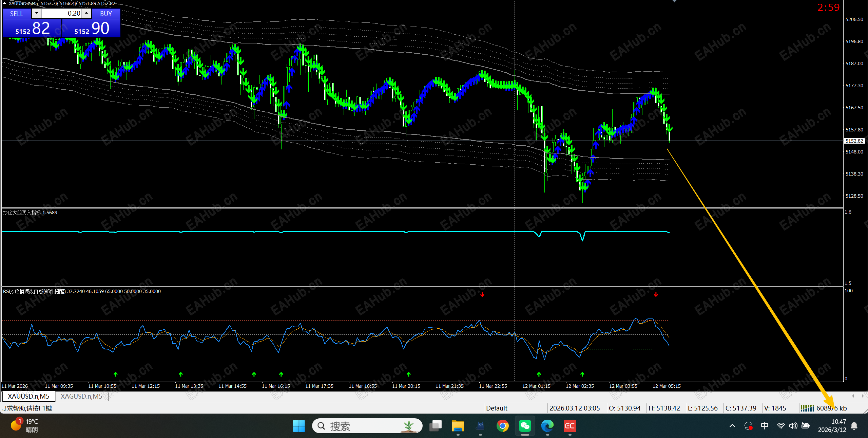Image resolution: width=868 pixels, height=438 pixels.
Task: Click the connection status bars icon
Action: pos(807,408)
